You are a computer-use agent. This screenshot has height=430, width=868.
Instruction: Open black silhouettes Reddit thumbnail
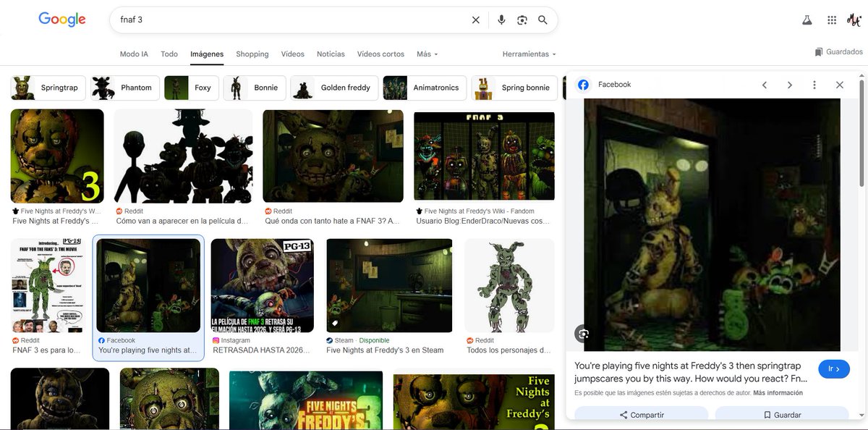(x=184, y=156)
